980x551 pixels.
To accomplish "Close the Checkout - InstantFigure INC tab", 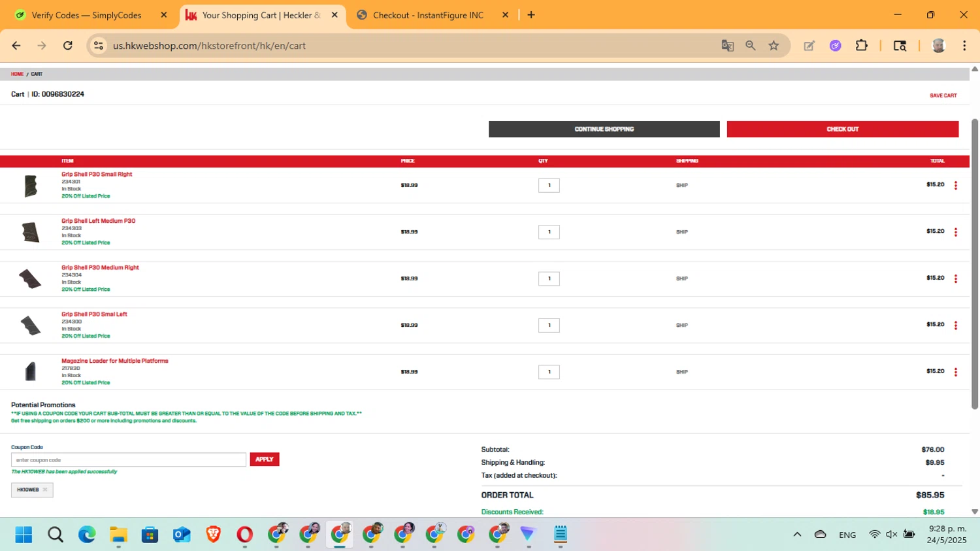I will (x=505, y=15).
